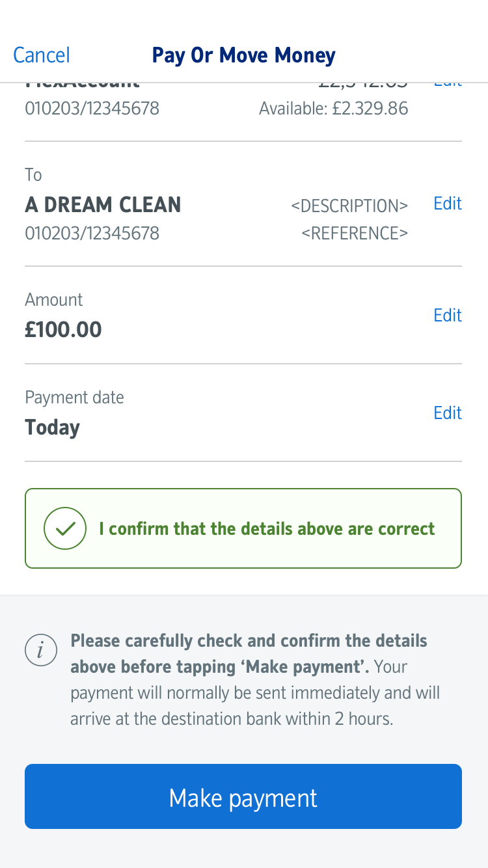Click the 'Payment date' label
This screenshot has height=868, width=488.
click(x=74, y=398)
